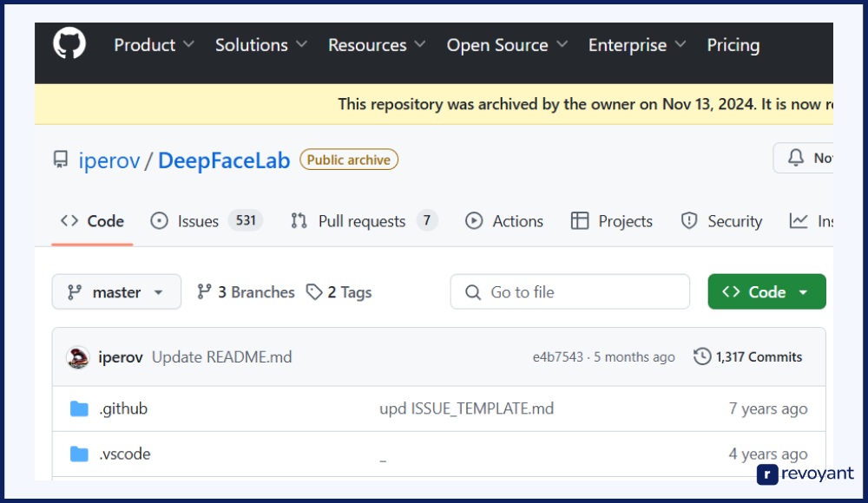Click the GitHub Octocat logo

click(x=69, y=43)
